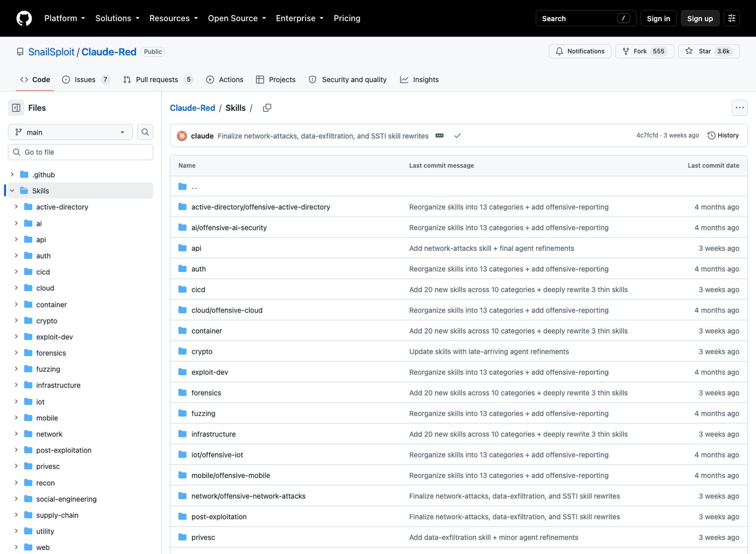Click the claude author avatar

[x=182, y=136]
